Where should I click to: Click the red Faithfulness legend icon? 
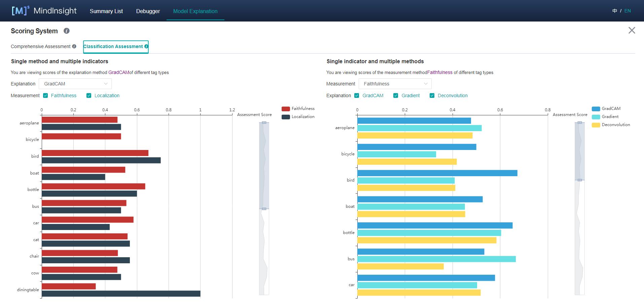(286, 109)
